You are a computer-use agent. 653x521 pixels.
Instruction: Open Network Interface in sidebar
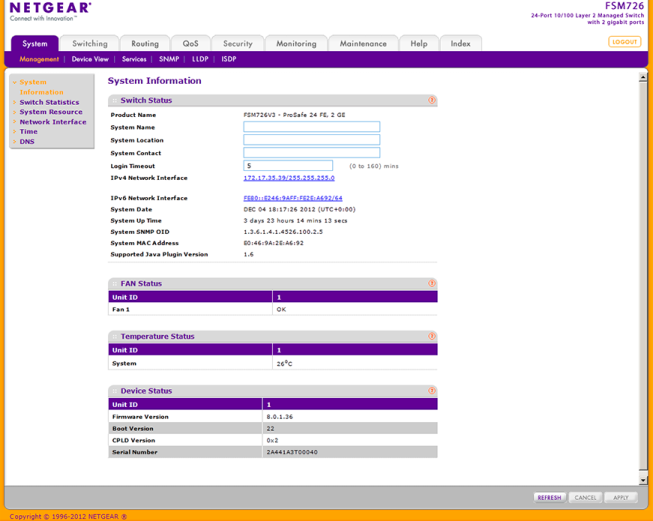(53, 122)
